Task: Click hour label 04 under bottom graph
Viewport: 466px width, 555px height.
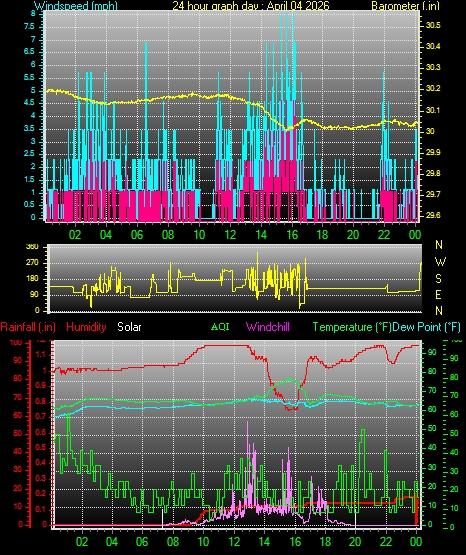Action: tap(111, 542)
